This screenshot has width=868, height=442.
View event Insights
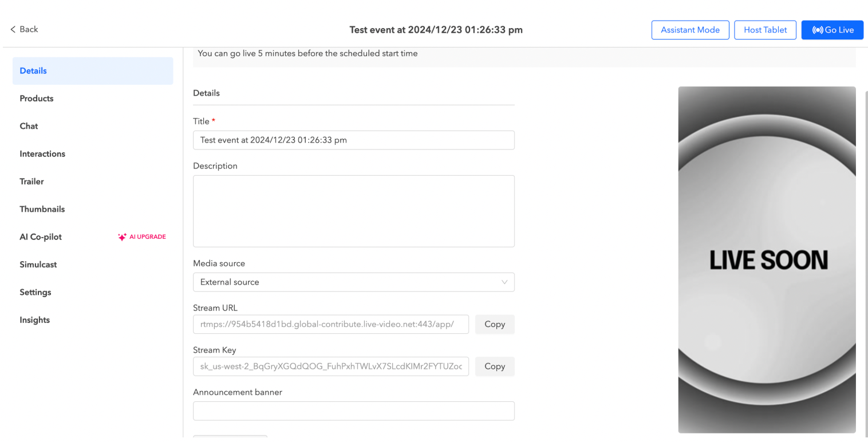coord(34,319)
